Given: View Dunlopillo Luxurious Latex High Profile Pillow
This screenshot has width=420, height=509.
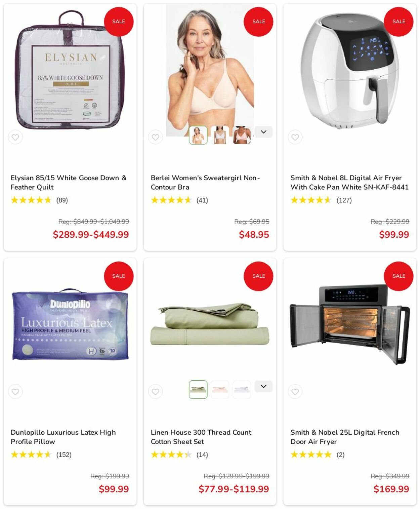Looking at the screenshot, I should coord(63,437).
